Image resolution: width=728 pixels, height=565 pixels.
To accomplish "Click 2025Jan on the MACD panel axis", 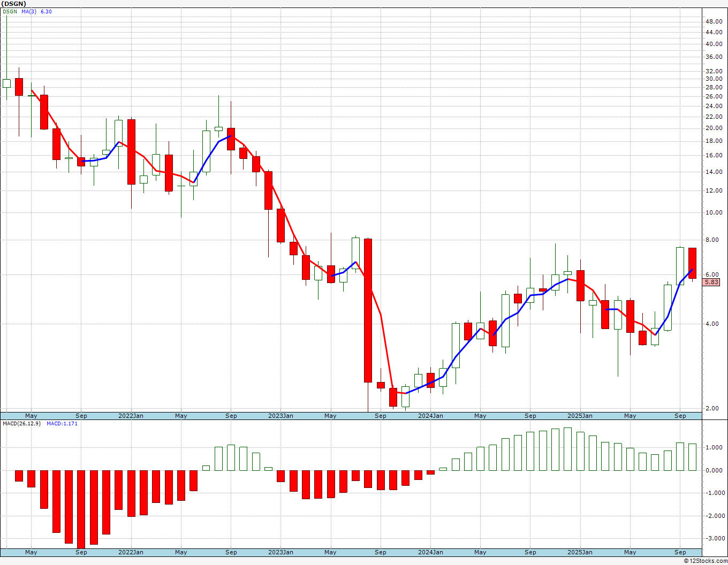I will (x=580, y=552).
